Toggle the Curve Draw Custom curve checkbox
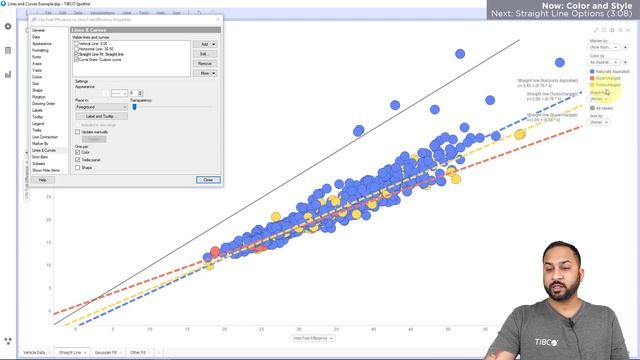 pyautogui.click(x=76, y=60)
